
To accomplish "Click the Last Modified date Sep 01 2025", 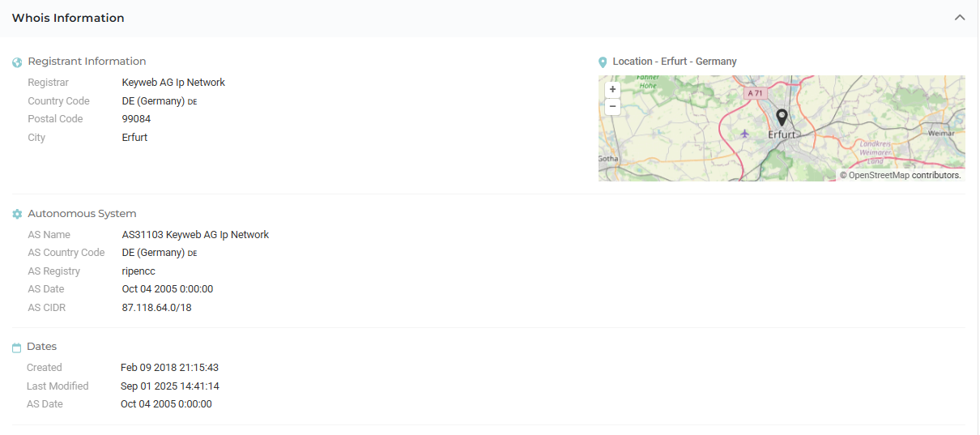I will point(170,386).
